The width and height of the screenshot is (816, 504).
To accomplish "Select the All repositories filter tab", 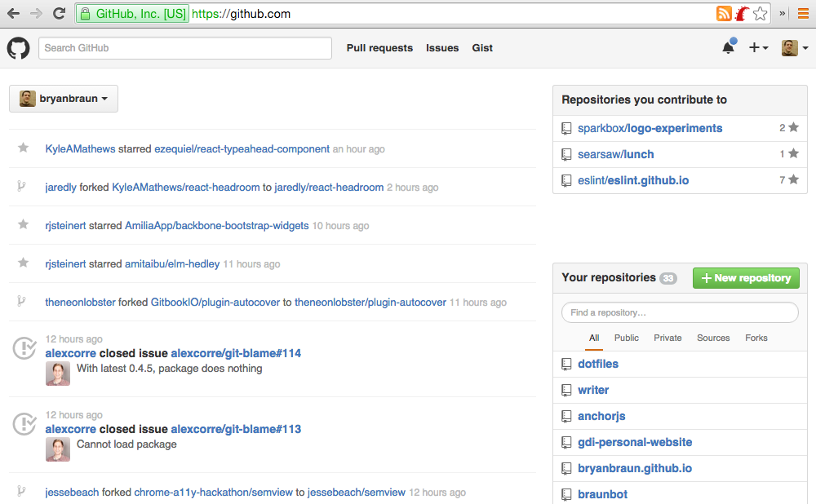I will (x=594, y=338).
